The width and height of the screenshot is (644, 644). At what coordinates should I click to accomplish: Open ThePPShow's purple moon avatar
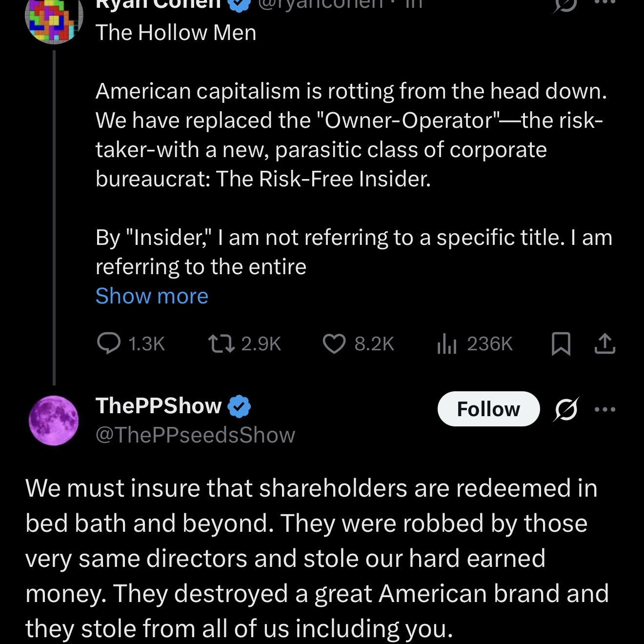54,420
